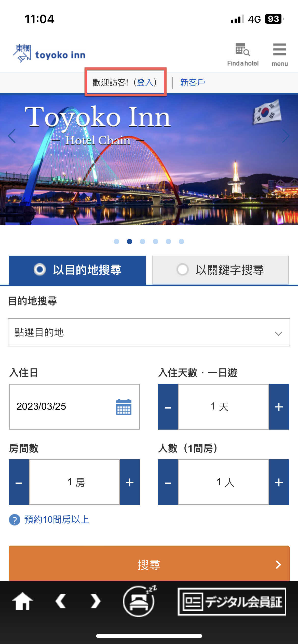Show next banner slide with right arrow
This screenshot has height=644, width=298.
click(286, 136)
